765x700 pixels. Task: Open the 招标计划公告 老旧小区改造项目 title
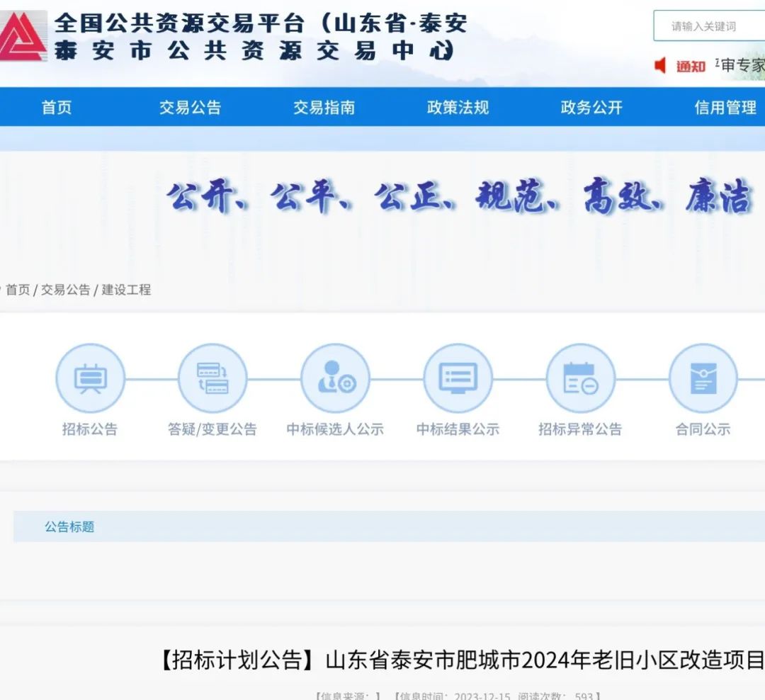[460, 660]
